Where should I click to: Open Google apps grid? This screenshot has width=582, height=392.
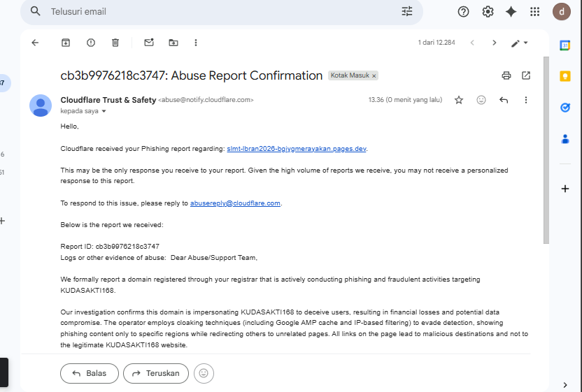[535, 12]
